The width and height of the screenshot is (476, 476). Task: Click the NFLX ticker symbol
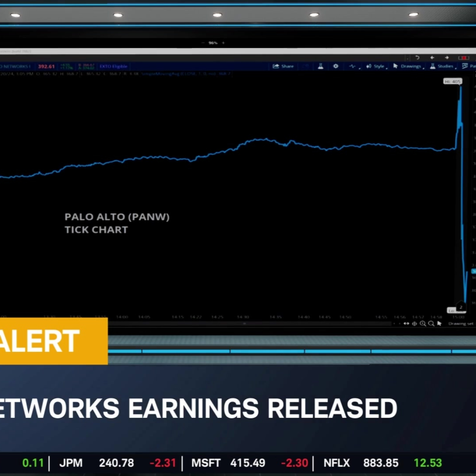[x=337, y=463]
